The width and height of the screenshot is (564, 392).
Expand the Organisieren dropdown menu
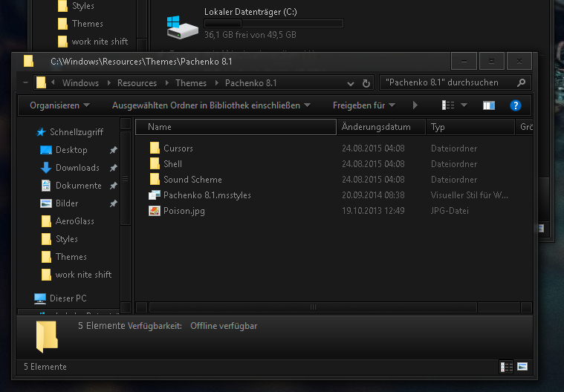pos(59,105)
